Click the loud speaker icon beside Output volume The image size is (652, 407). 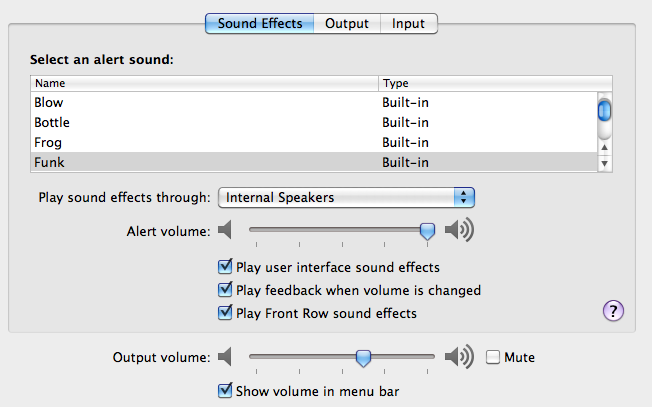(459, 357)
